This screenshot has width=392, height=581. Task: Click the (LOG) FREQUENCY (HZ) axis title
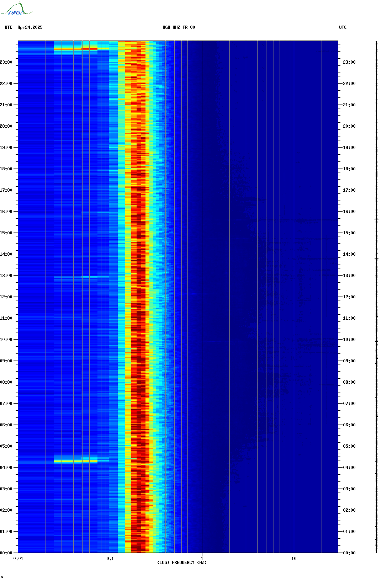182,563
